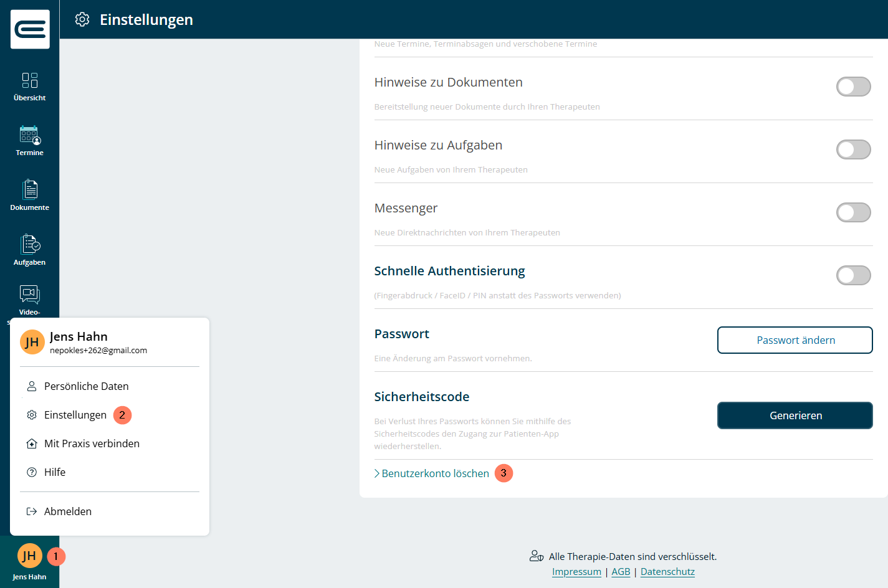This screenshot has height=588, width=888.
Task: Click the JH avatar above 'Jens Hahn' in the sidebar
Action: (30, 556)
